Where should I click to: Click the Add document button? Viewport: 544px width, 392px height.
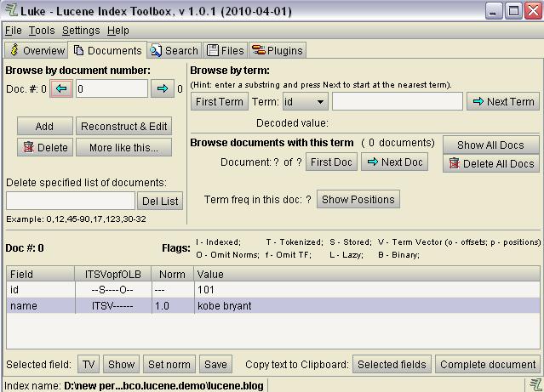coord(45,126)
